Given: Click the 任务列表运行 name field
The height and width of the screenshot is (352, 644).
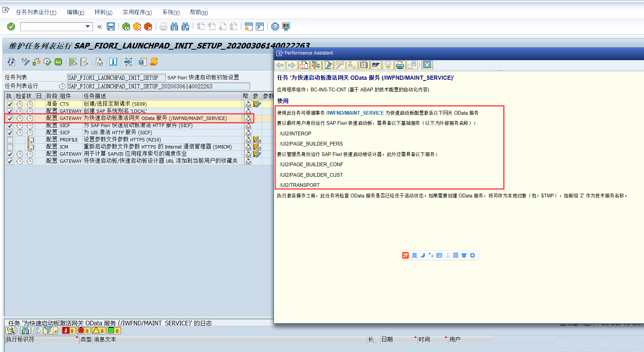Looking at the screenshot, I should [158, 86].
